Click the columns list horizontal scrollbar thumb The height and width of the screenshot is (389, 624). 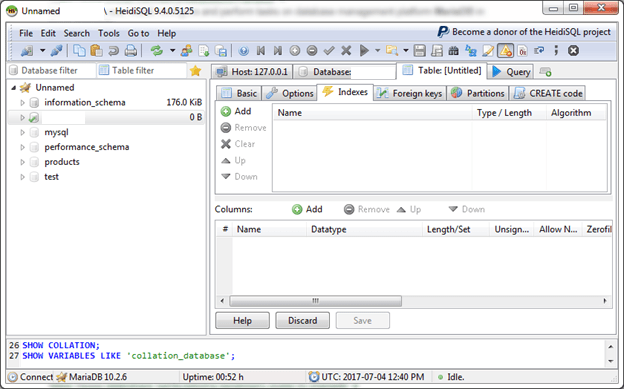315,301
